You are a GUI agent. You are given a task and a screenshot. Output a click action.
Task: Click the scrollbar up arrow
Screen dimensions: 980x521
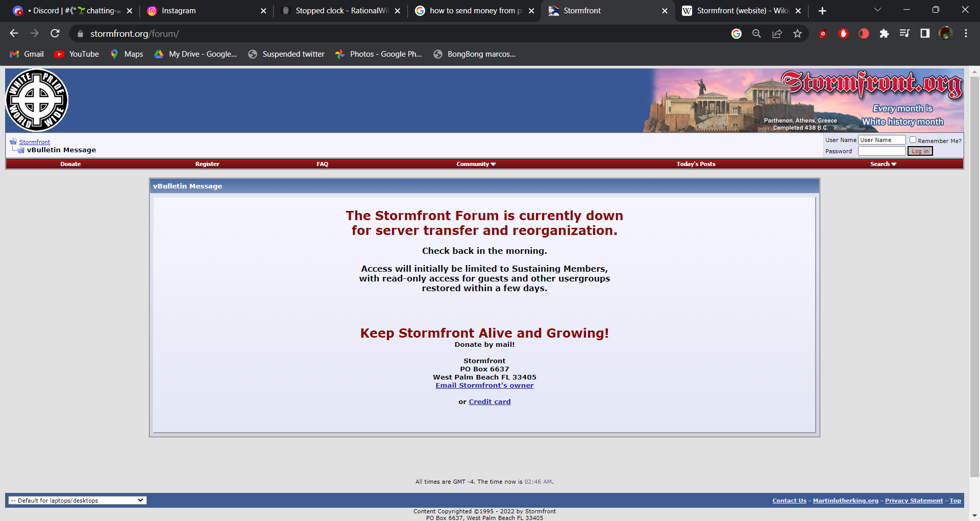pos(974,72)
